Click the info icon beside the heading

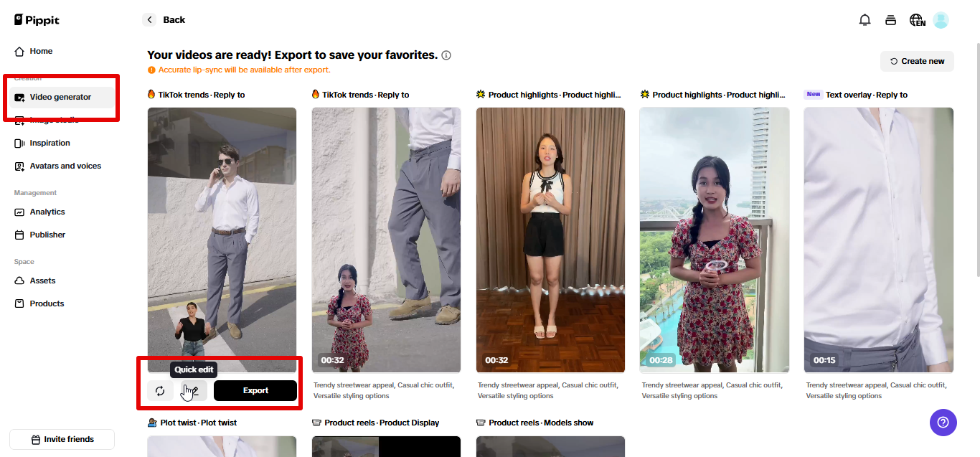[x=446, y=55]
